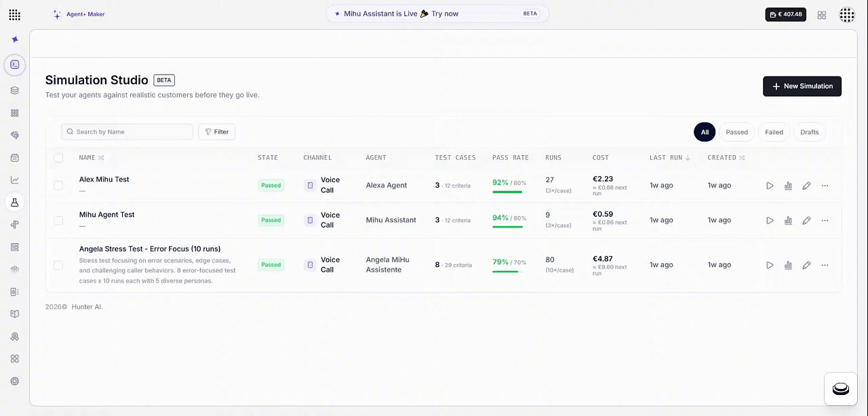The image size is (868, 416).
Task: Open the flask Simulation Studio sidebar icon
Action: pyautogui.click(x=15, y=202)
